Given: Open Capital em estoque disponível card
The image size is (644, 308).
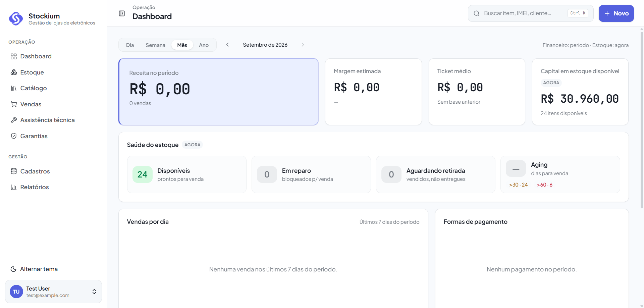Looking at the screenshot, I should 580,92.
